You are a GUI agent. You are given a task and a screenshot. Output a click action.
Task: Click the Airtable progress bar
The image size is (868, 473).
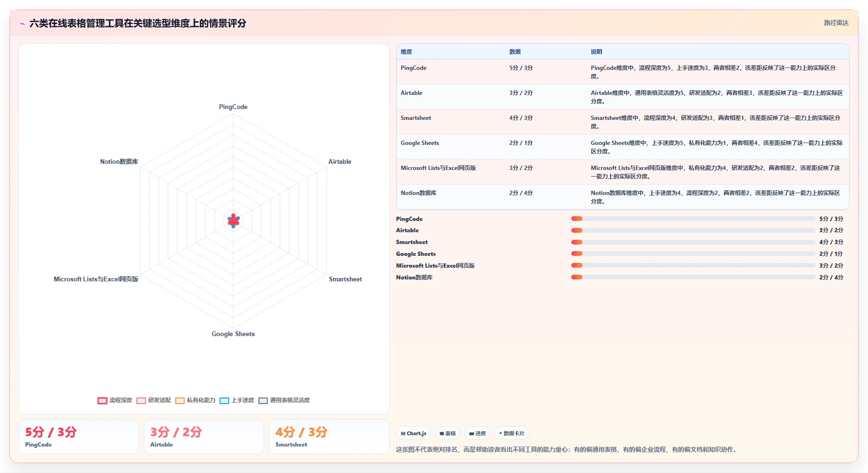[x=693, y=230]
